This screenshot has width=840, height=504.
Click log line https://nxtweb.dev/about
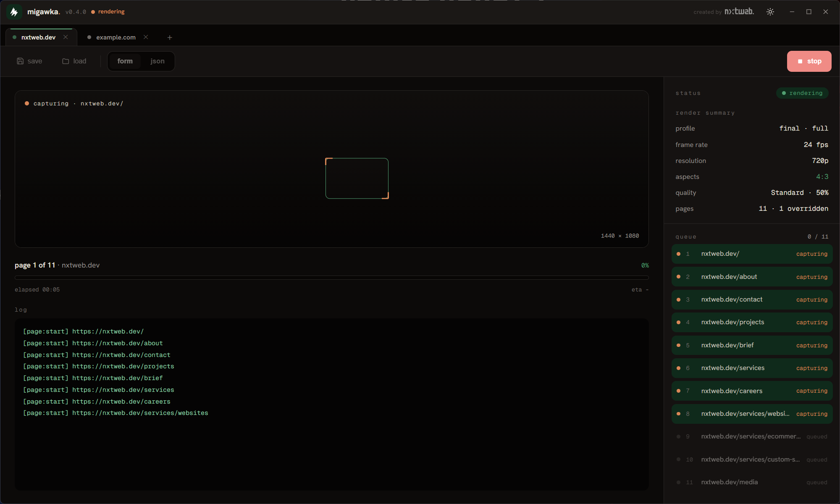(x=93, y=343)
